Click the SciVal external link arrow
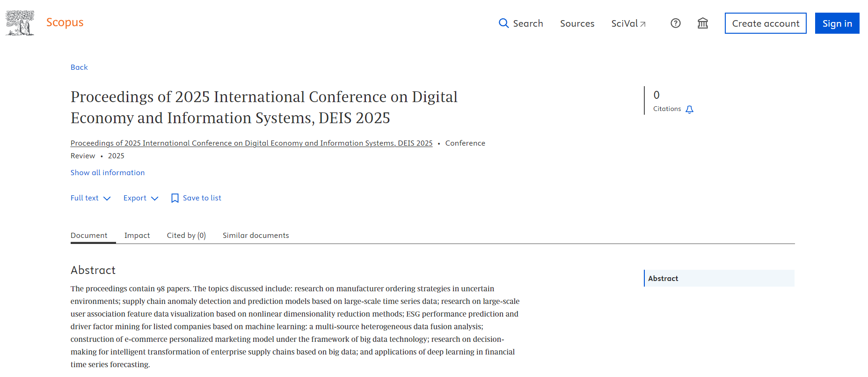Screen dimensions: 868x377 [643, 24]
